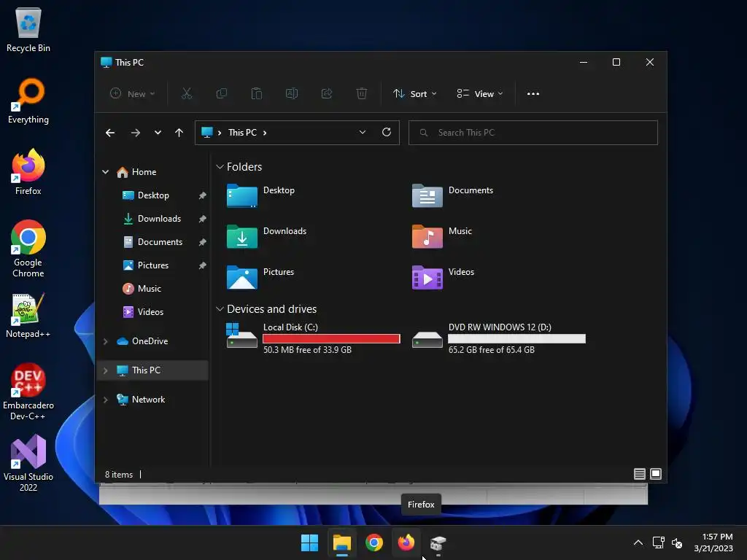Select Network in navigation pane
Screen dimensions: 747x560
pyautogui.click(x=148, y=400)
